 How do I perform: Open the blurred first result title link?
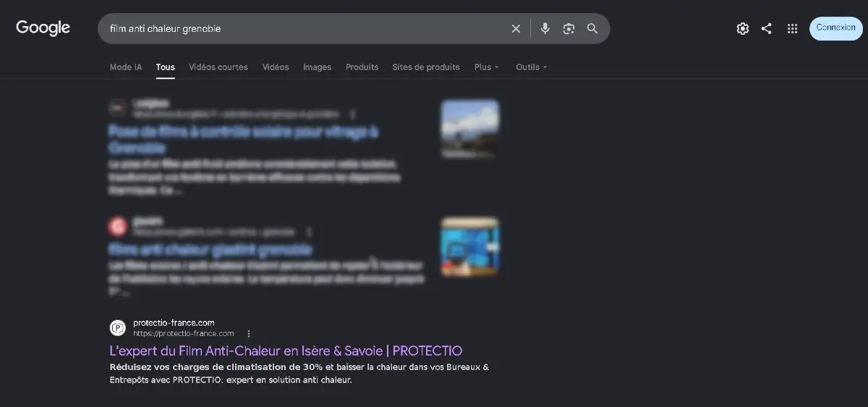[x=243, y=139]
